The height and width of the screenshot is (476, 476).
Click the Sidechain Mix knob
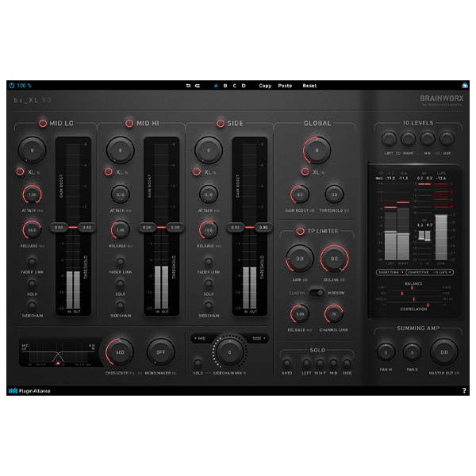230,352
